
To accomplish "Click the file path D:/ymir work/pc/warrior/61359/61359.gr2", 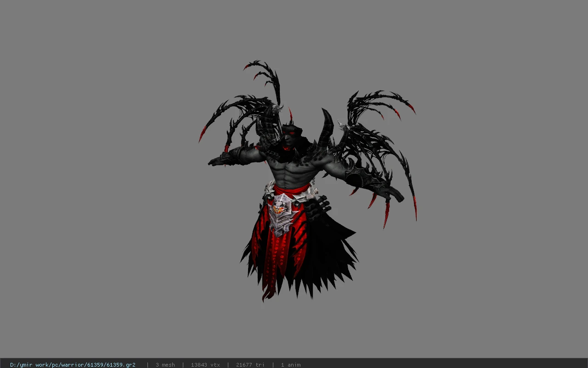I will (x=73, y=365).
